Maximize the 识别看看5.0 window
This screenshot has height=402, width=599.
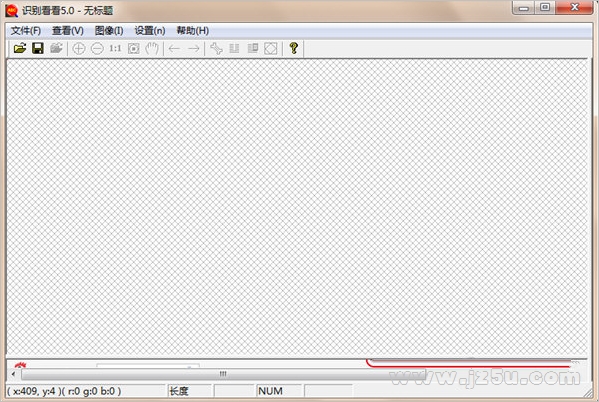pos(545,8)
